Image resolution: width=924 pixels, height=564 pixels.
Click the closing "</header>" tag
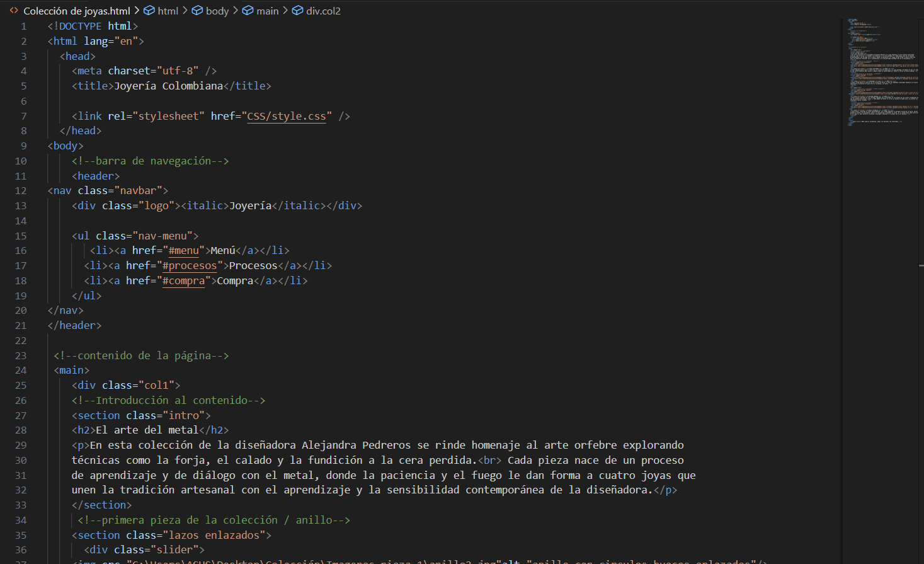[x=74, y=325]
